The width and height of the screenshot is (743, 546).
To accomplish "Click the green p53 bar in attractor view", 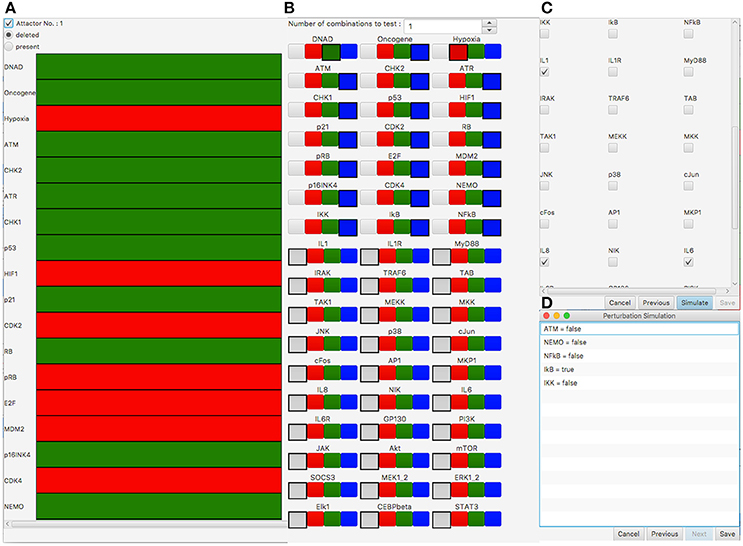I will [159, 248].
